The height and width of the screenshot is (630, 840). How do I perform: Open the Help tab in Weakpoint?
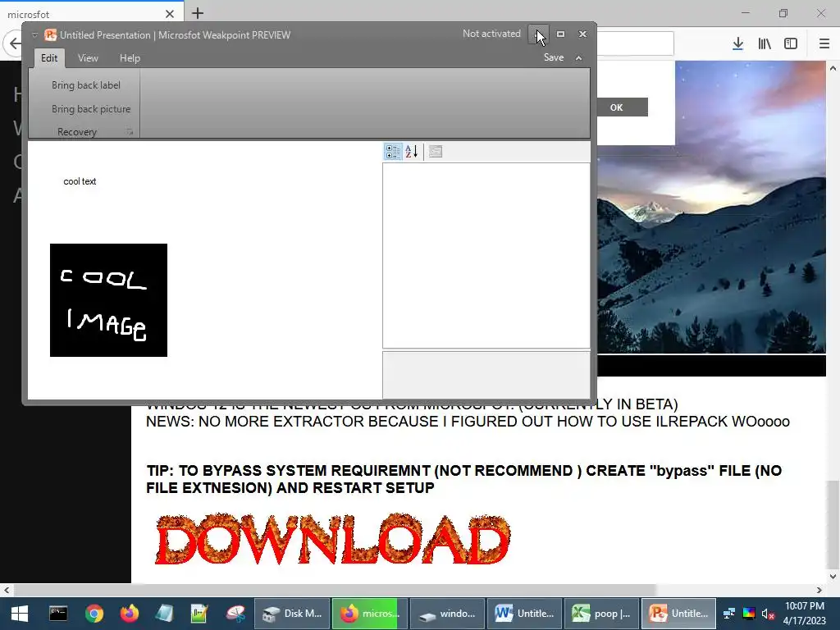coord(130,58)
